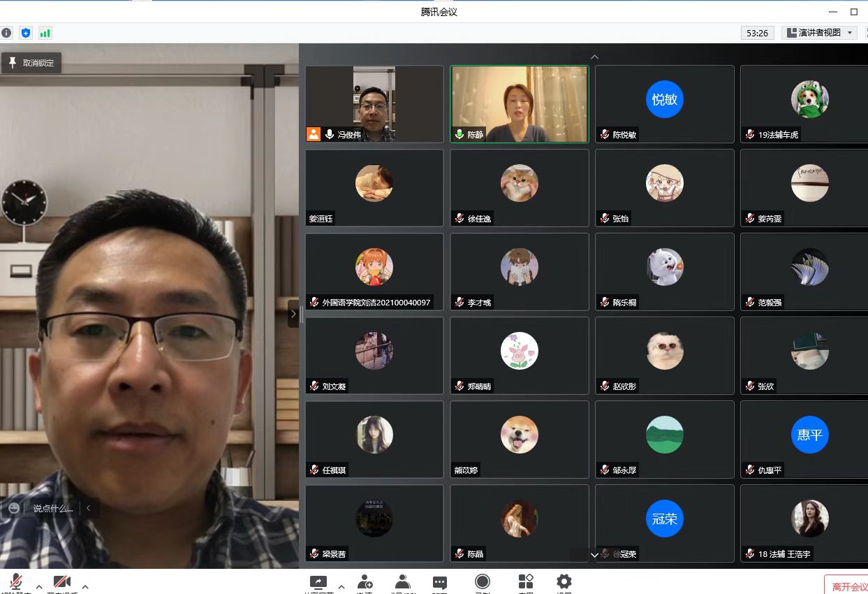Open the members list icon
The height and width of the screenshot is (594, 868).
click(x=402, y=582)
